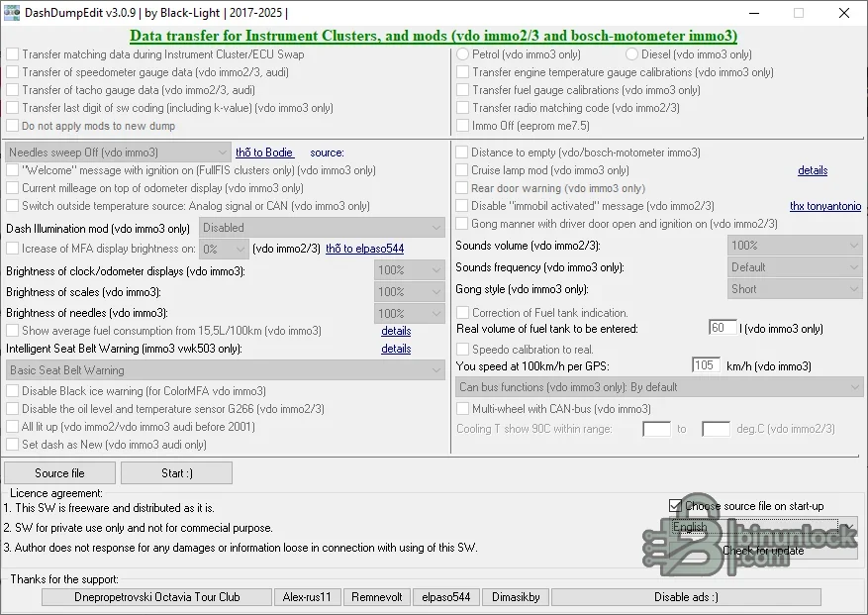The height and width of the screenshot is (615, 868).
Task: Click the Alex-rus11 supporter button
Action: pos(307,597)
